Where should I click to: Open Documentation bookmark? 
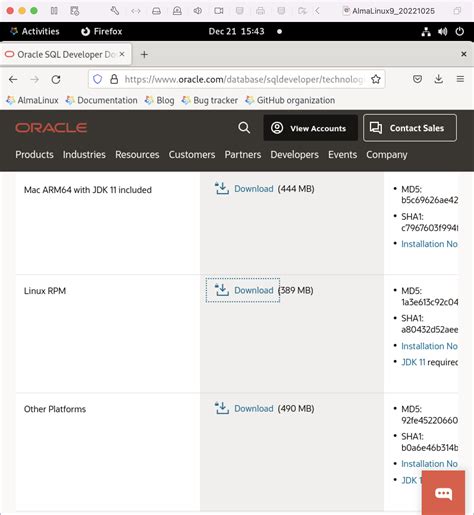coord(102,100)
